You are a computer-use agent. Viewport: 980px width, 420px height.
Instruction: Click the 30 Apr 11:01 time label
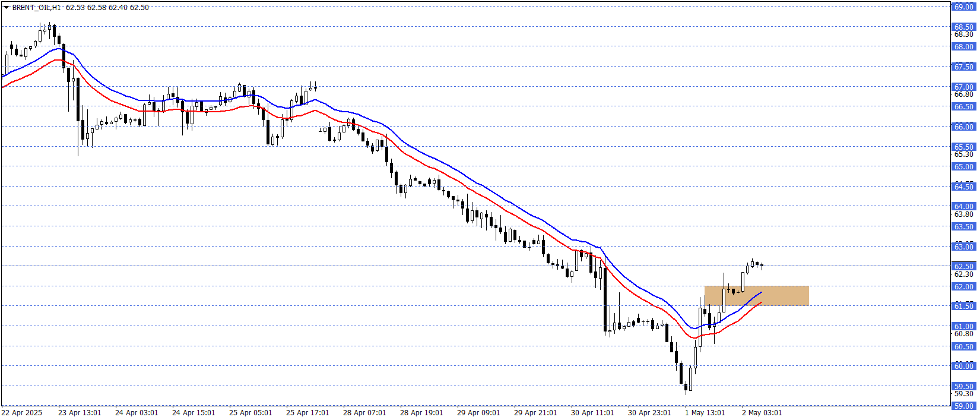pos(592,412)
